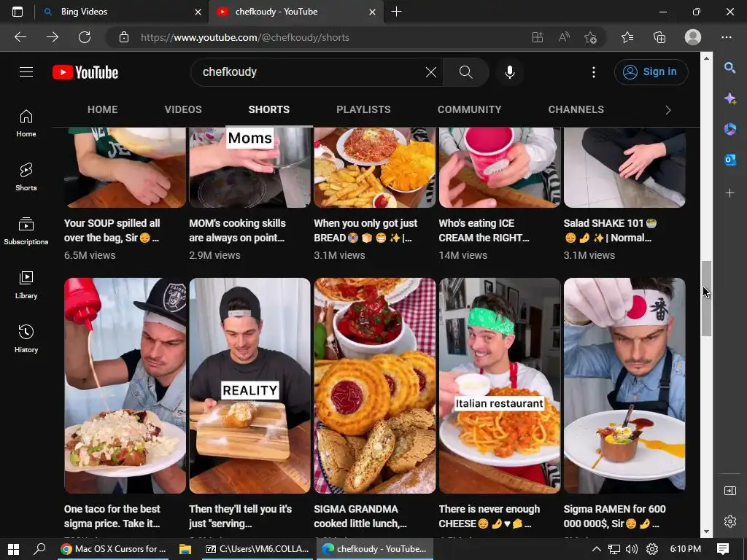Screen dimensions: 747x560
Task: Open 'Who's eating ICE CREAM' title
Action: tap(484, 230)
